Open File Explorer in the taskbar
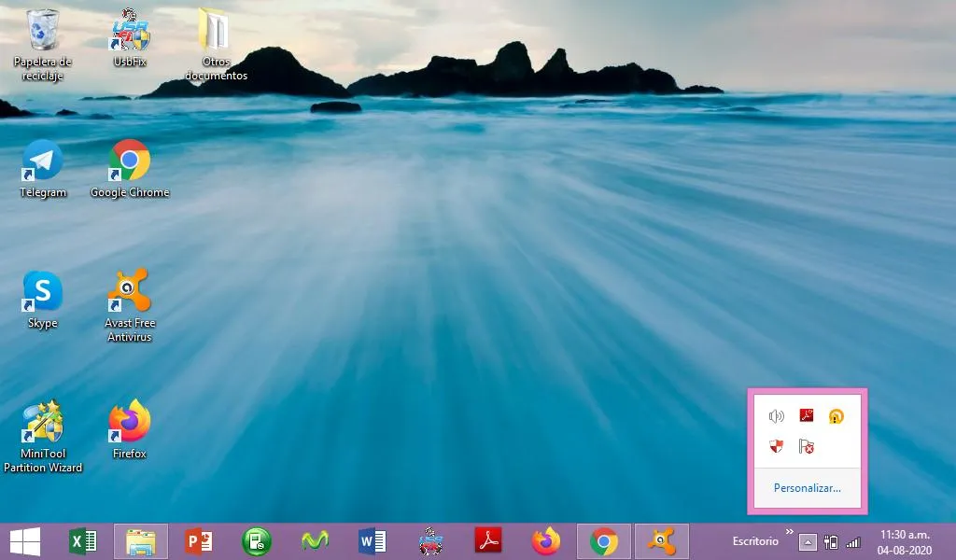The image size is (956, 560). 141,541
